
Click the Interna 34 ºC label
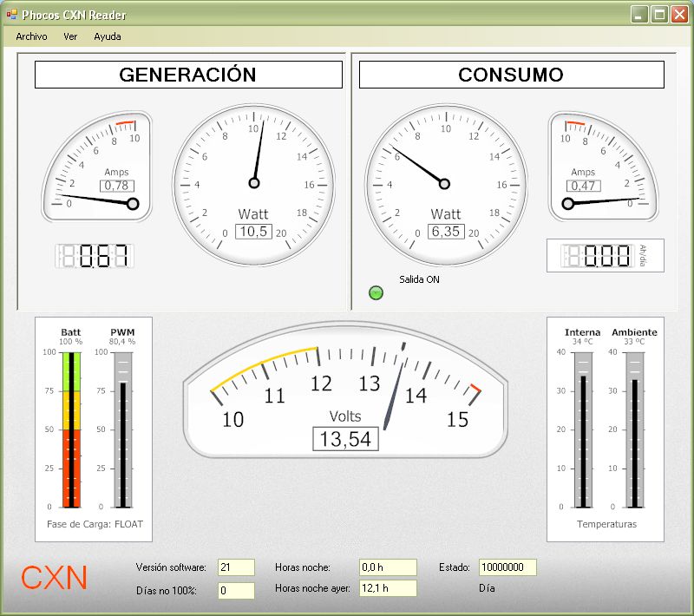pyautogui.click(x=582, y=337)
